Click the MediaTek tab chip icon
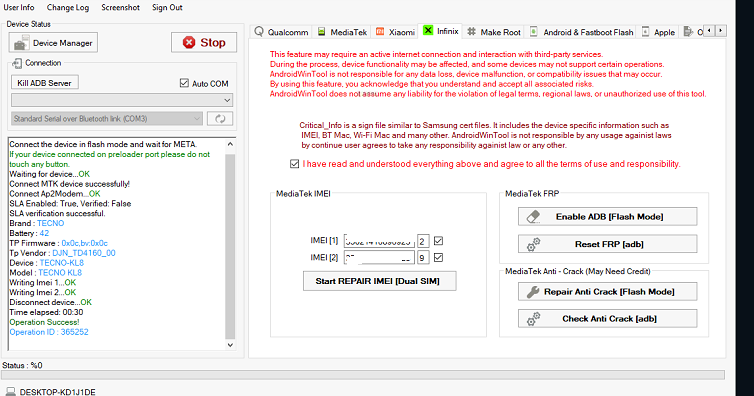Image resolution: width=754 pixels, height=396 pixels. point(322,31)
